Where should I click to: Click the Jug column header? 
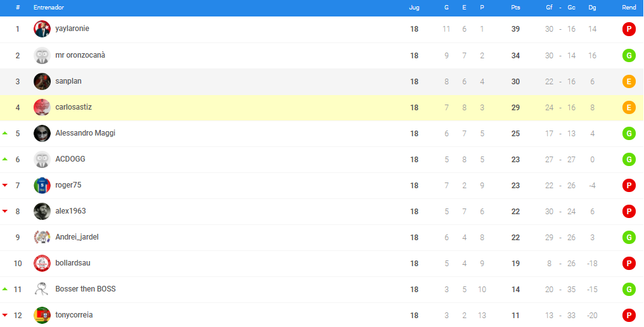414,8
